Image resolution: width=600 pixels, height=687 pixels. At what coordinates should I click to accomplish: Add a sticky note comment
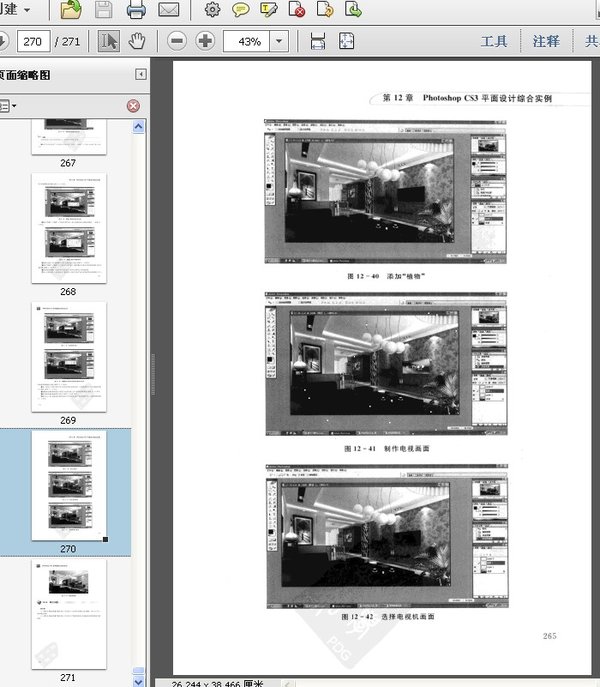coord(240,11)
